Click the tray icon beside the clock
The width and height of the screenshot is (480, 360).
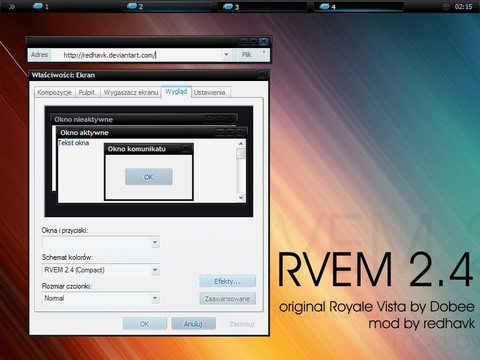(446, 7)
